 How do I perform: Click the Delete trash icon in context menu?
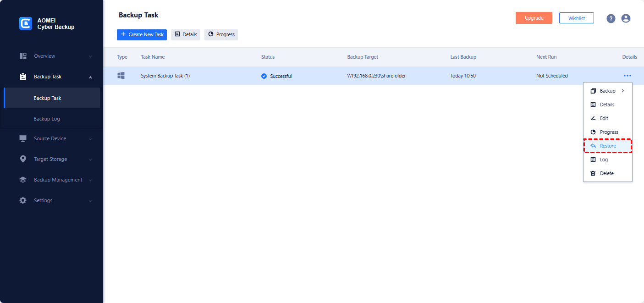[593, 173]
